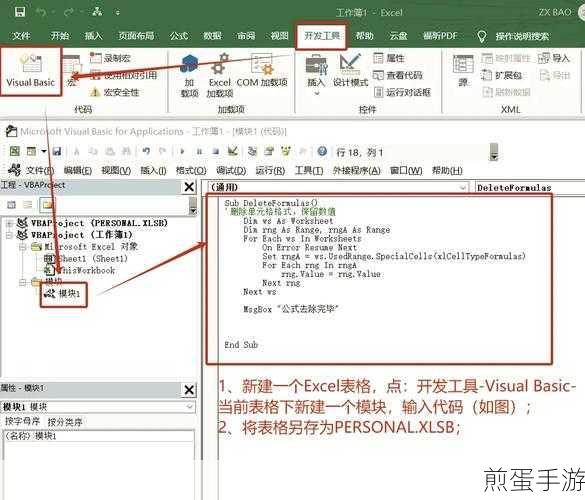Open 宏安全性 (Macro Security)
The height and width of the screenshot is (500, 585).
pyautogui.click(x=114, y=92)
